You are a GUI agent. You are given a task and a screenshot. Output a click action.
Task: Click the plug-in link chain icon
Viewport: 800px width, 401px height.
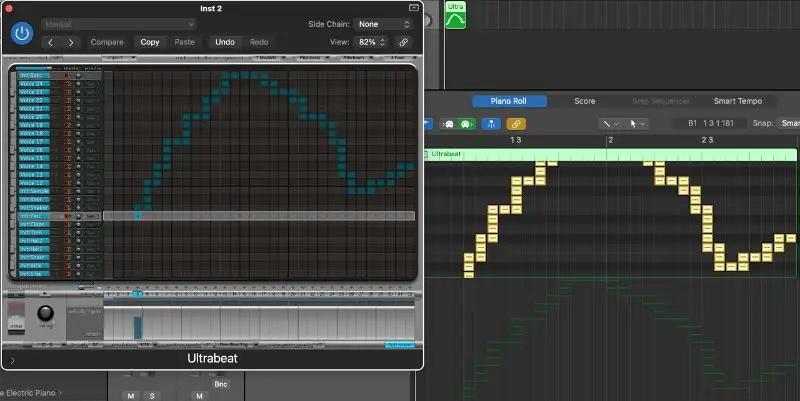coord(403,42)
